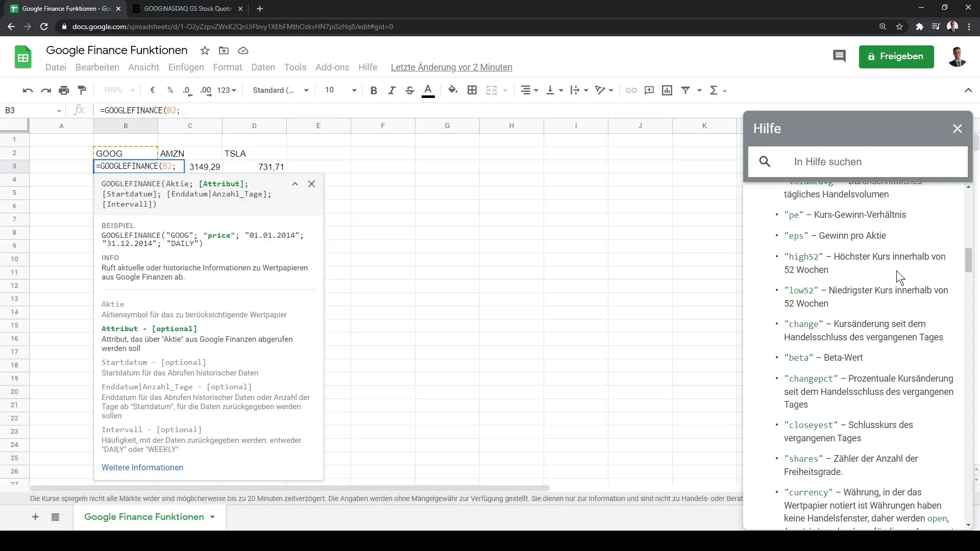Open the number format dropdown
The image size is (980, 551).
[x=228, y=90]
